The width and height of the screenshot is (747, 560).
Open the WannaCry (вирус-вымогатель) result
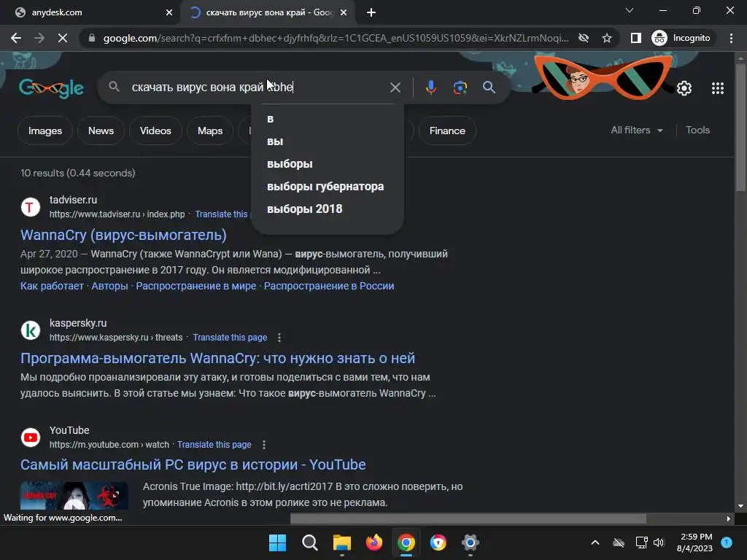point(123,235)
